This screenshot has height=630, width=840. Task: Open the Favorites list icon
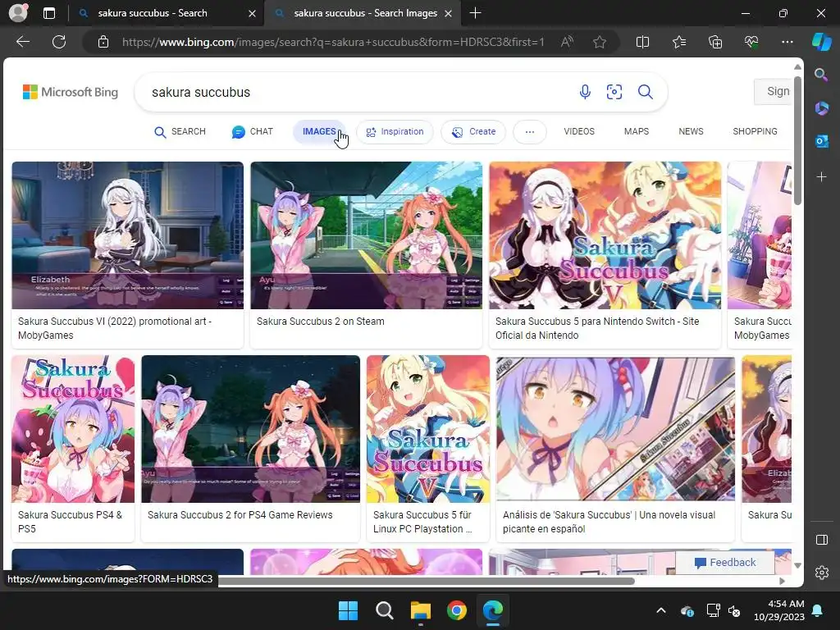678,42
